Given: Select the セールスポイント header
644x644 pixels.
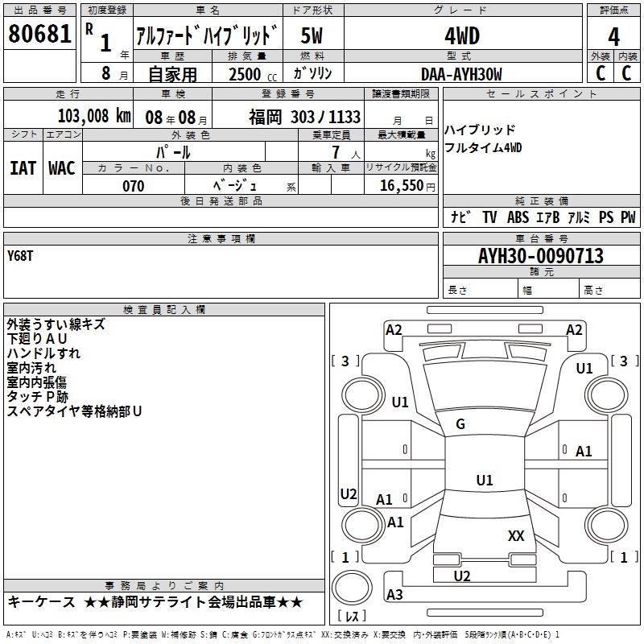Looking at the screenshot, I should pos(541,93).
